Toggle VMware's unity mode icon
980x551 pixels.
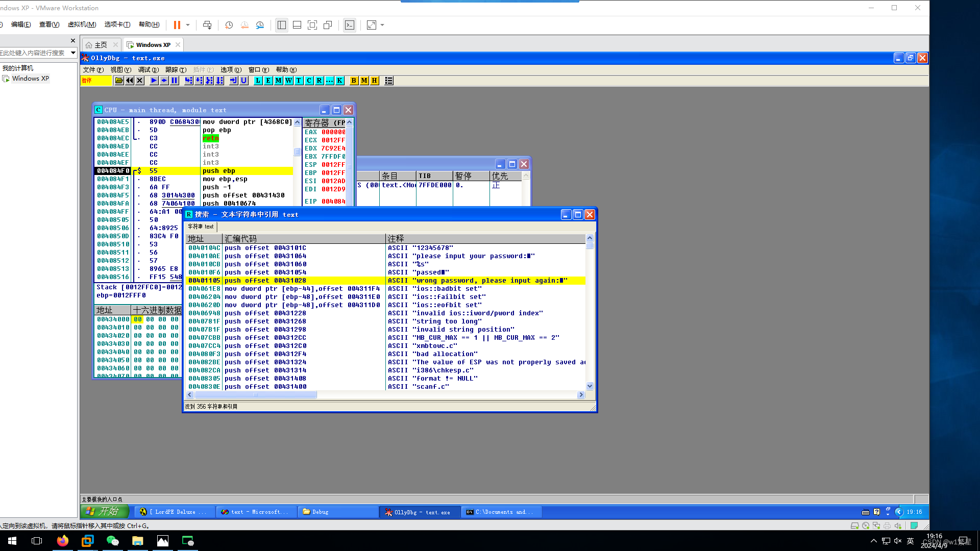click(328, 25)
